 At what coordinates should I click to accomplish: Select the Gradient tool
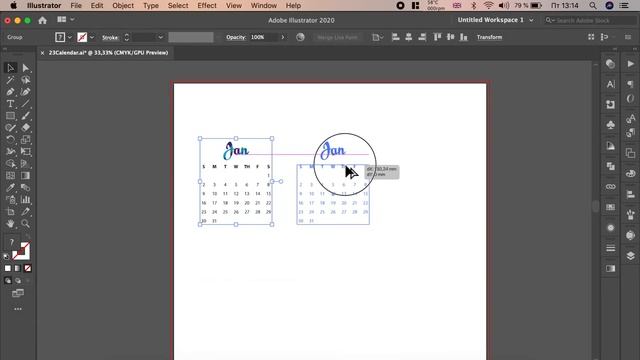25,176
